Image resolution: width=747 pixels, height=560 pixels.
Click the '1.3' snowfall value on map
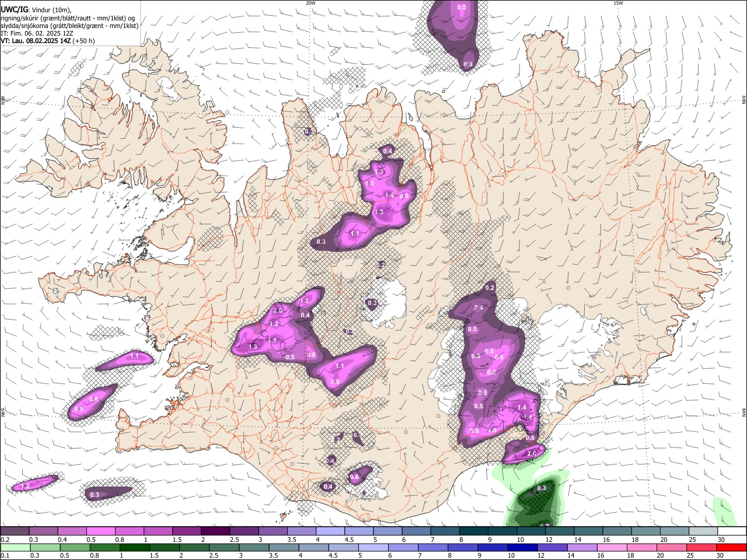379,212
